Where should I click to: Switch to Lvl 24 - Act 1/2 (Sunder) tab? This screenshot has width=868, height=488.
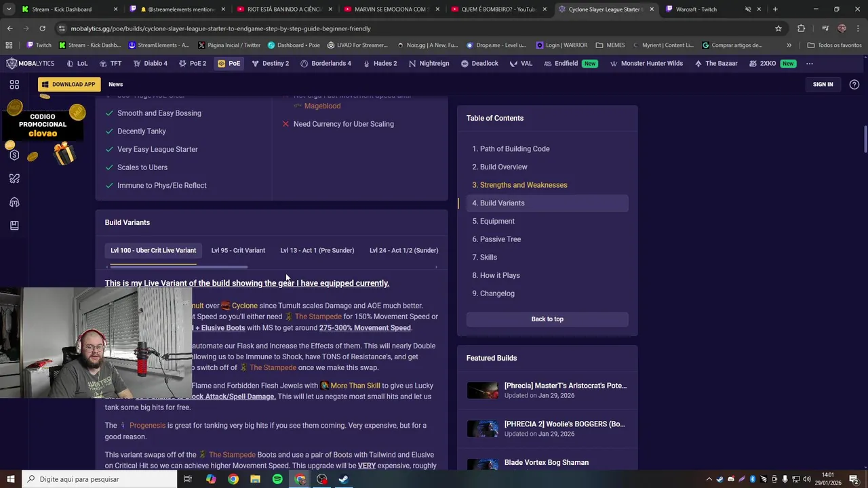point(404,250)
